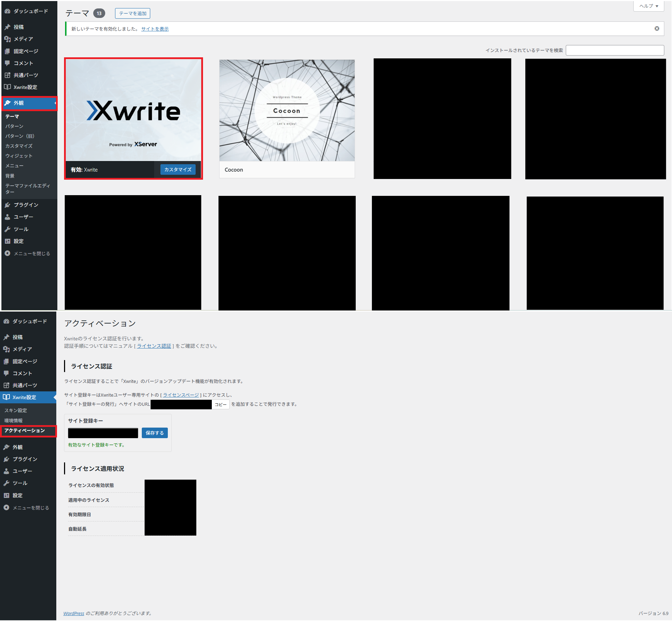The image size is (672, 621).
Task: Open the スキン設定 submenu item
Action: [x=15, y=410]
